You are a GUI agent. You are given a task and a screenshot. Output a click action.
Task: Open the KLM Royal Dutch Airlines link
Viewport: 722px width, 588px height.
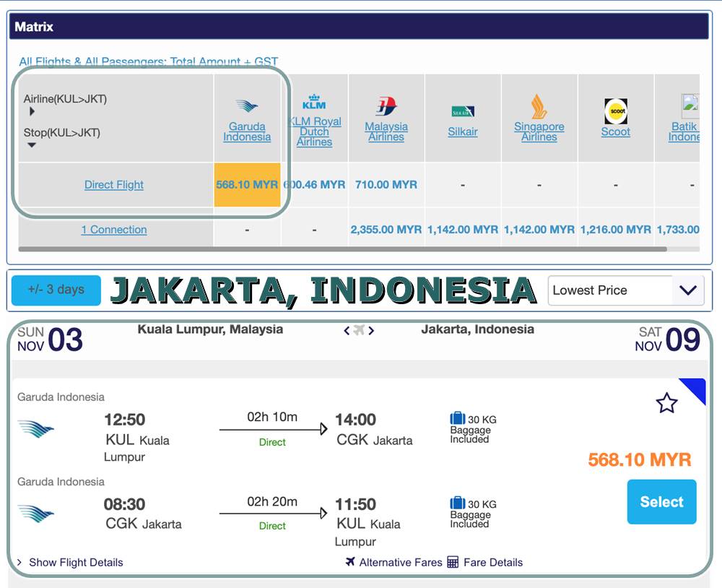pos(315,131)
